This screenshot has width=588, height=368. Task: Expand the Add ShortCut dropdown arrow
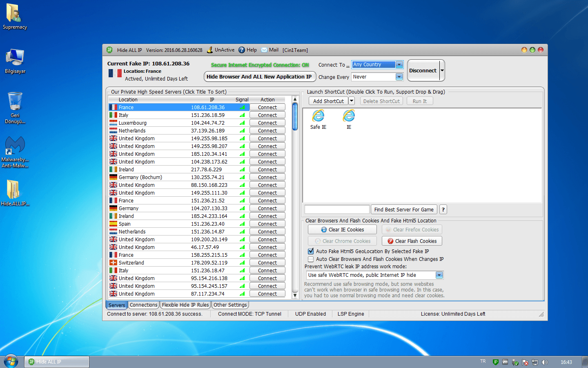coord(352,101)
